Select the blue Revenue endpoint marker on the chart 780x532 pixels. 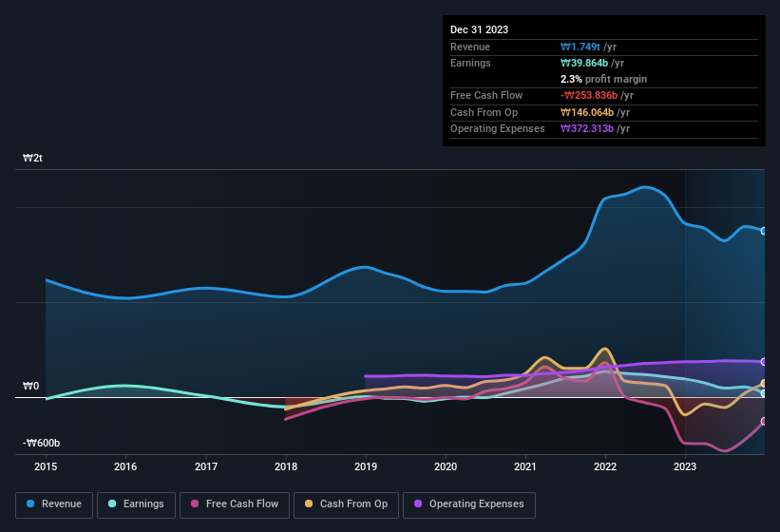763,231
